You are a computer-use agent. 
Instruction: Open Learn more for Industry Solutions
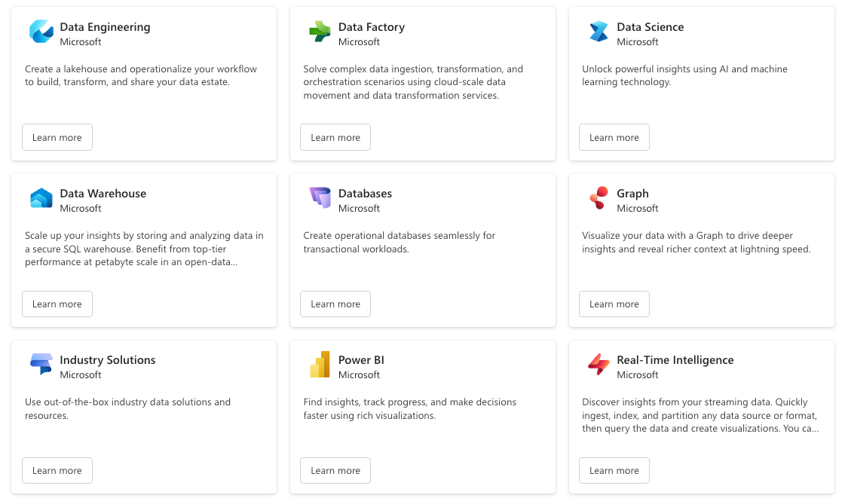(57, 470)
